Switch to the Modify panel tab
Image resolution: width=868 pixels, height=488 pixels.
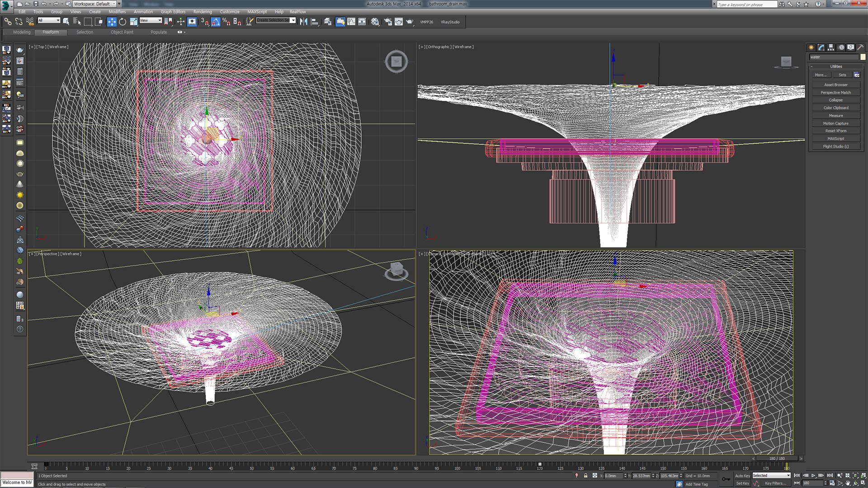click(x=821, y=47)
